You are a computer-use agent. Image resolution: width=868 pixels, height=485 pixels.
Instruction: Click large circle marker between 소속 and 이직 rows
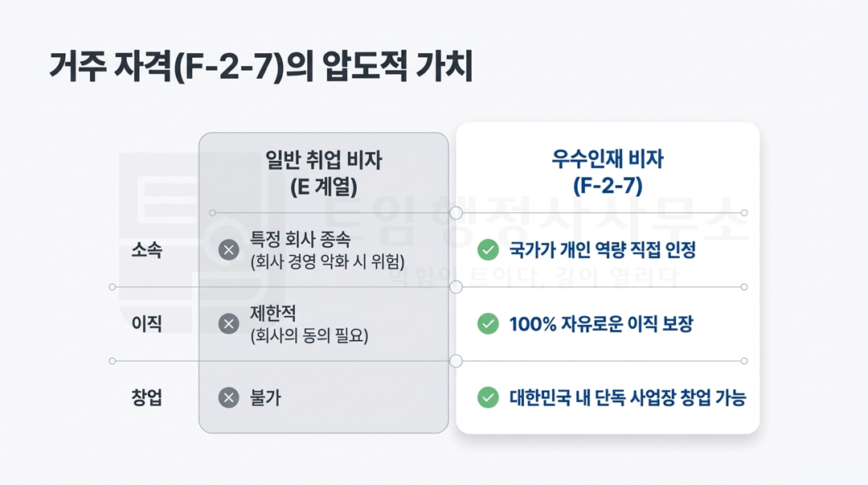click(457, 286)
